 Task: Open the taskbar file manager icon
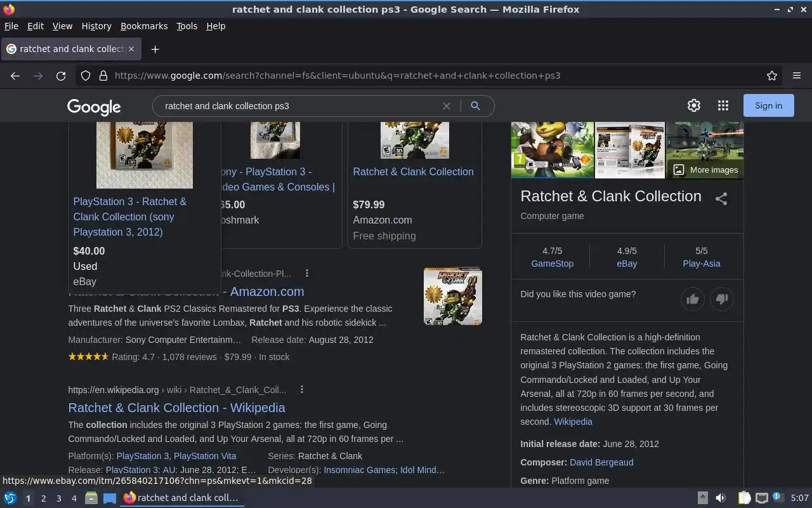point(91,498)
